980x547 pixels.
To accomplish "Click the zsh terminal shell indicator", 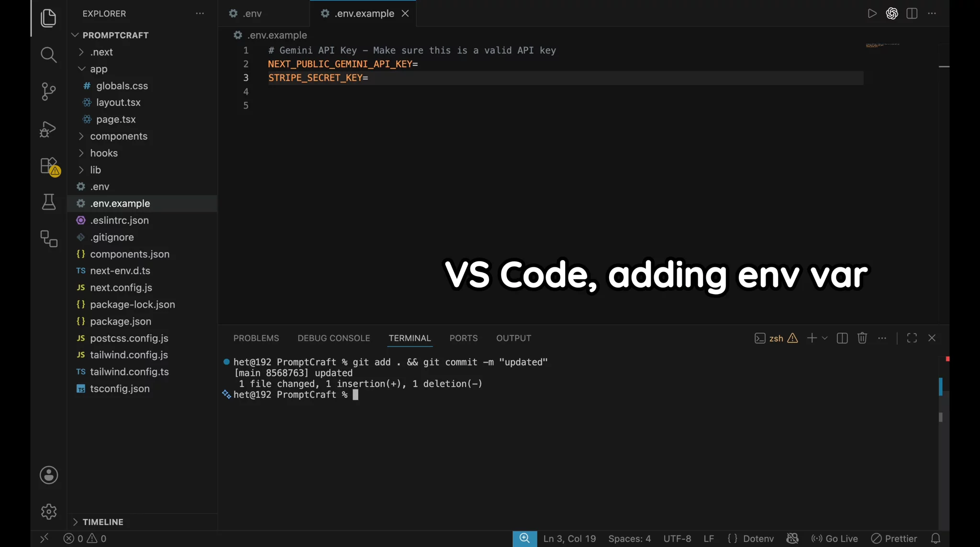I will [x=769, y=338].
